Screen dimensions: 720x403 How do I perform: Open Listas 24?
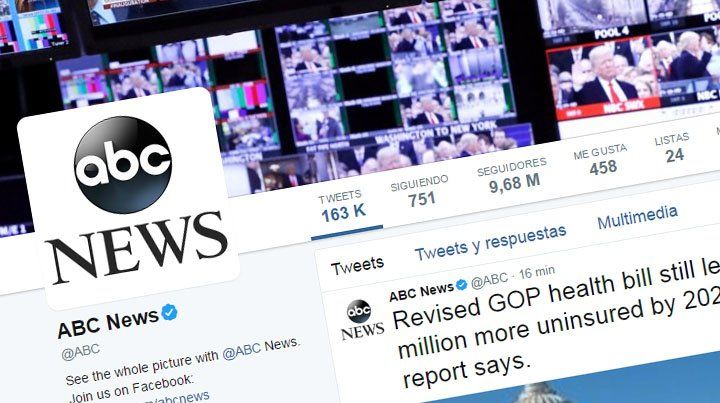(x=673, y=148)
